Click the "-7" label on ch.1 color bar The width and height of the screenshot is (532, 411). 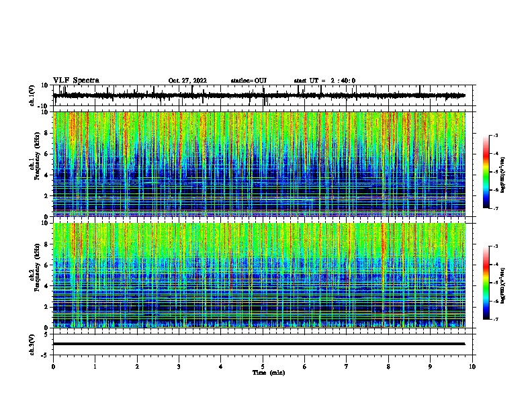(495, 208)
